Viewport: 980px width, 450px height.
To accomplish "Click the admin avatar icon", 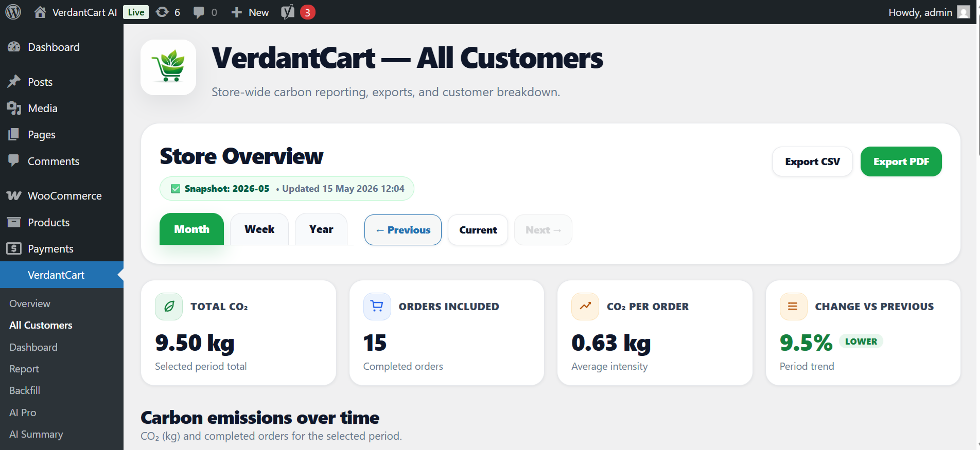I will [964, 12].
